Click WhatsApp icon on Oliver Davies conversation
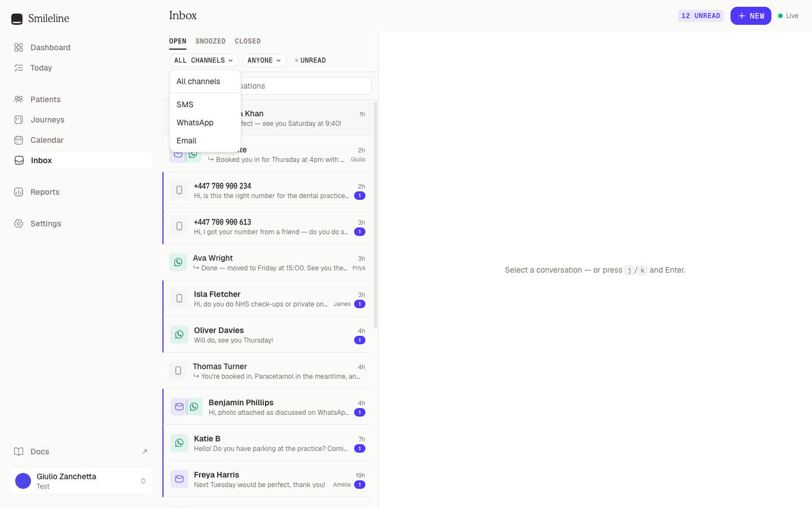This screenshot has height=508, width=812. tap(179, 335)
